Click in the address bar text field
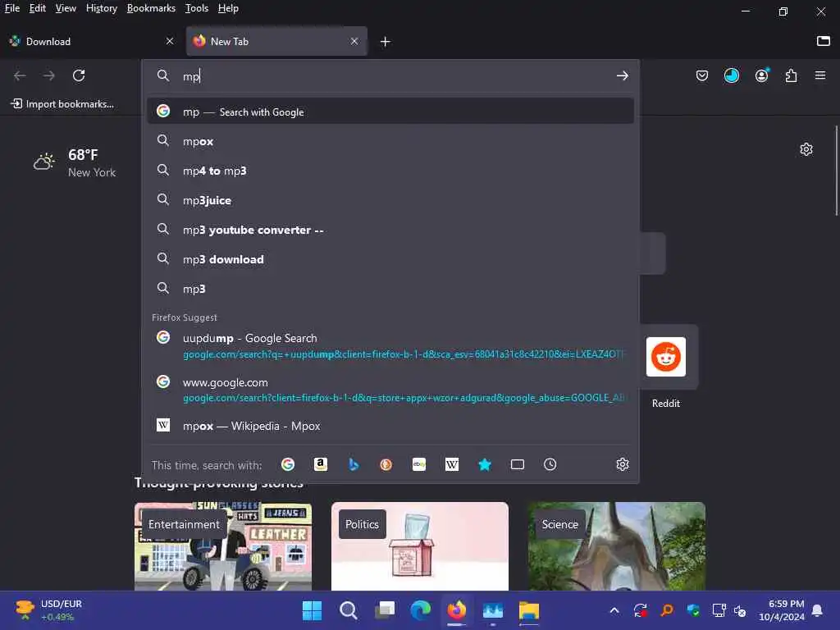This screenshot has height=630, width=840. tap(395, 76)
